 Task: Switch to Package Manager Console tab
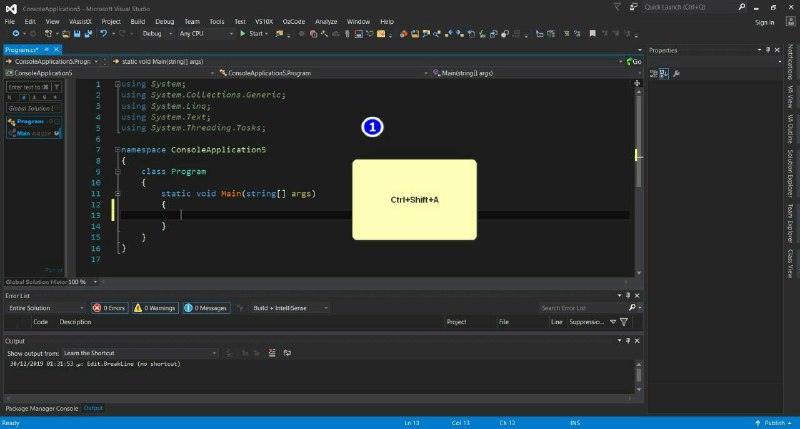[42, 409]
